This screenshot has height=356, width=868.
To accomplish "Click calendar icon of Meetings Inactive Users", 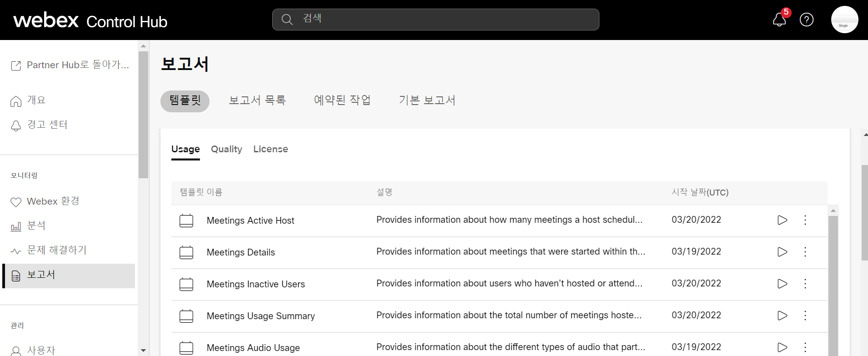I will click(x=186, y=284).
